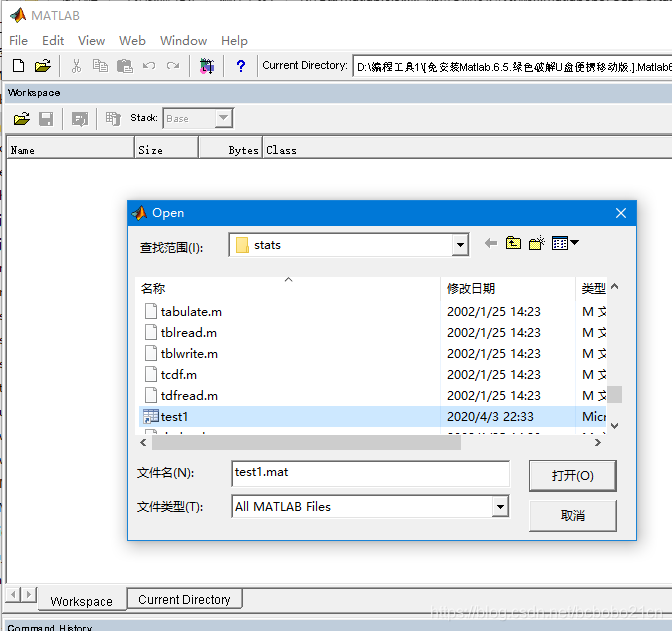672x631 pixels.
Task: Click the vertical scrollbar thumb in the file list
Action: tap(615, 394)
